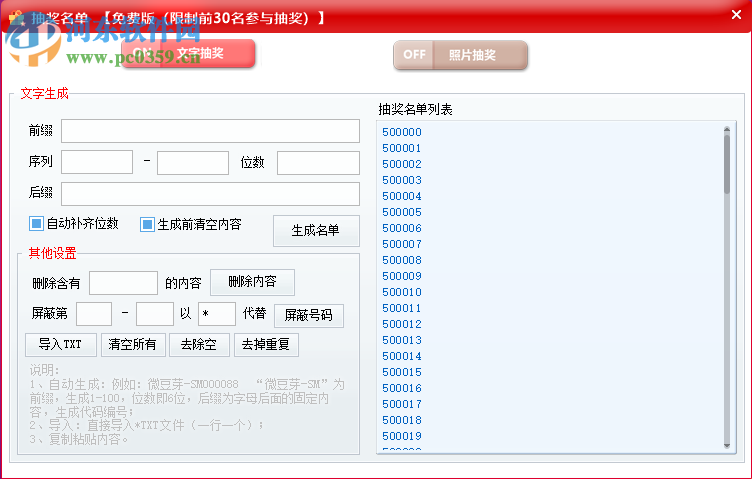Select list entry 500019

pos(402,436)
